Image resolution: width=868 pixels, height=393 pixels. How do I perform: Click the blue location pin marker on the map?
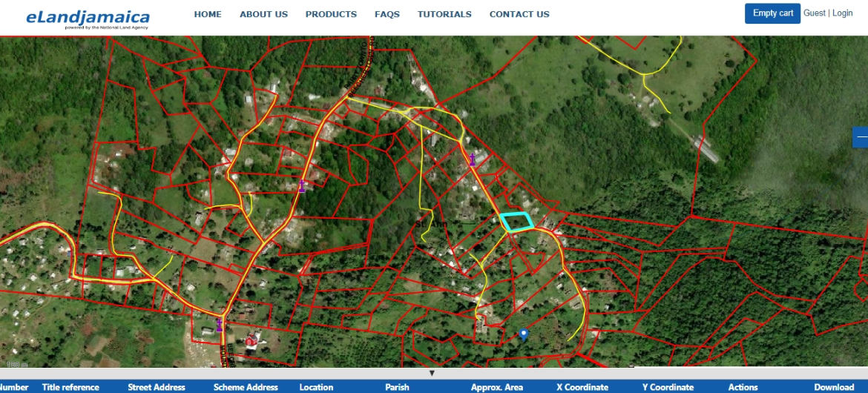click(x=524, y=334)
